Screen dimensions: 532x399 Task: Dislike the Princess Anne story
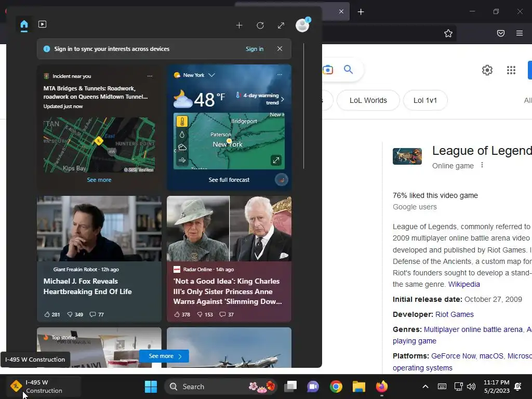coord(205,314)
